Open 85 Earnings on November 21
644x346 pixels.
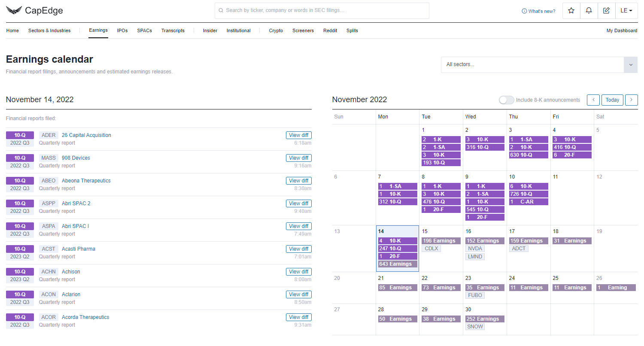point(398,288)
